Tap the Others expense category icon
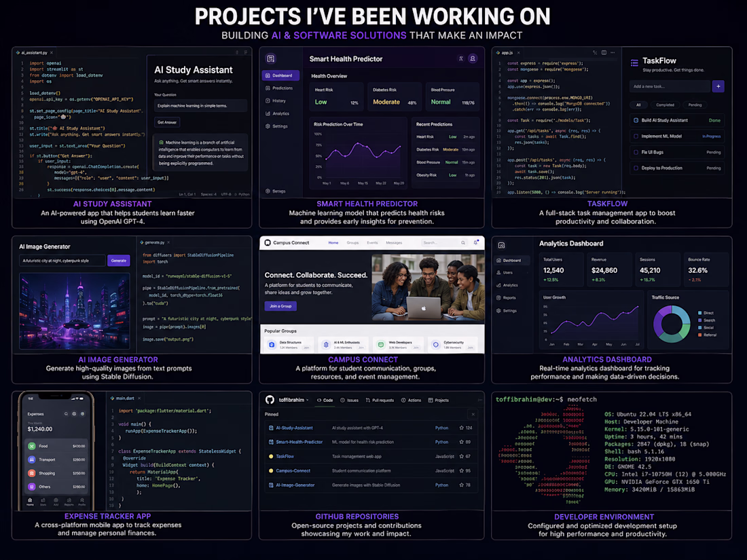Image resolution: width=747 pixels, height=560 pixels. [x=31, y=487]
